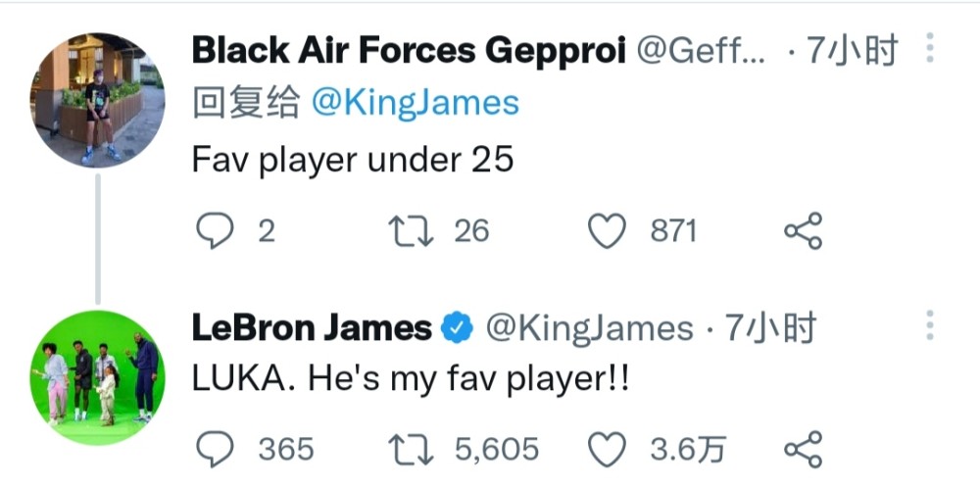Viewport: 980px width, 488px height.
Task: Click reply icon on Gepproi's tweet
Action: [x=215, y=231]
